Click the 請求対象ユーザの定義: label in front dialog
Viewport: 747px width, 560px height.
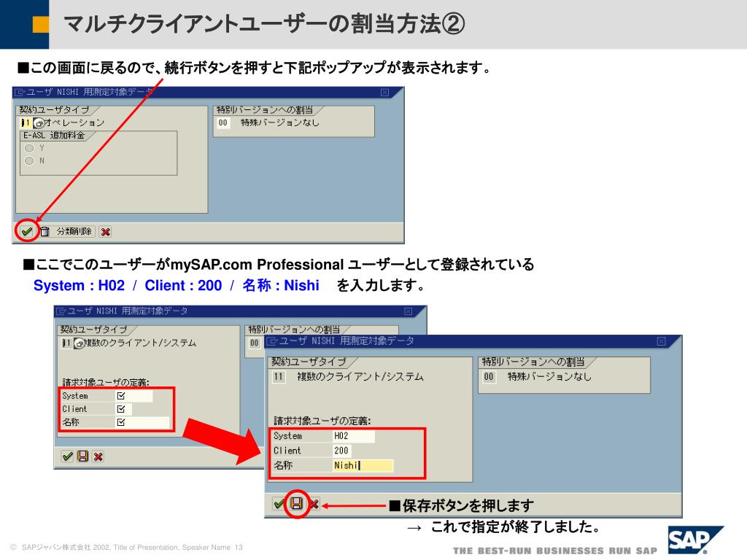(x=322, y=421)
